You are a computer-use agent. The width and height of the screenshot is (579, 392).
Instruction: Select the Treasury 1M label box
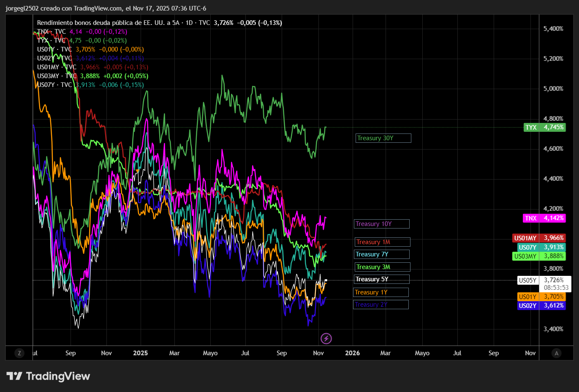(383, 242)
